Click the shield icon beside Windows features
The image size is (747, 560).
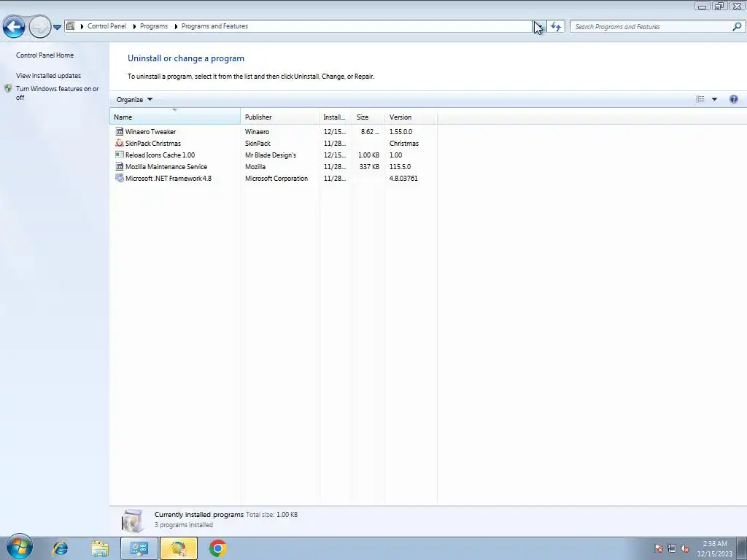coord(7,88)
